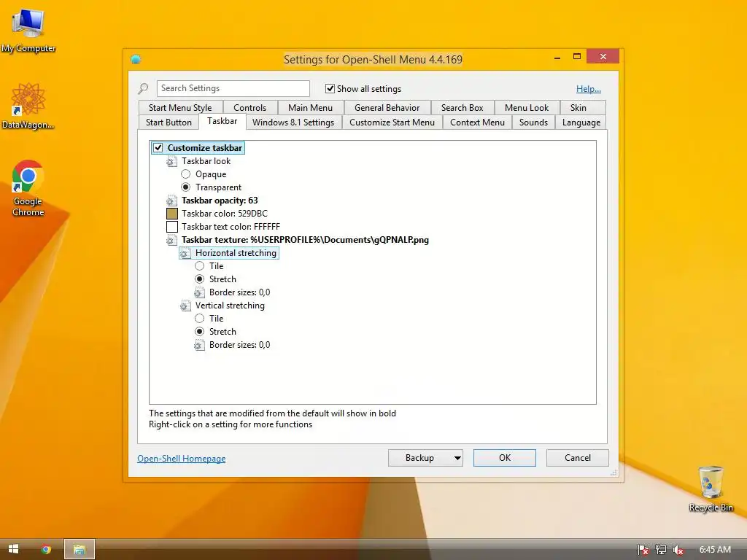Select Tile under Horizontal stretching

200,266
